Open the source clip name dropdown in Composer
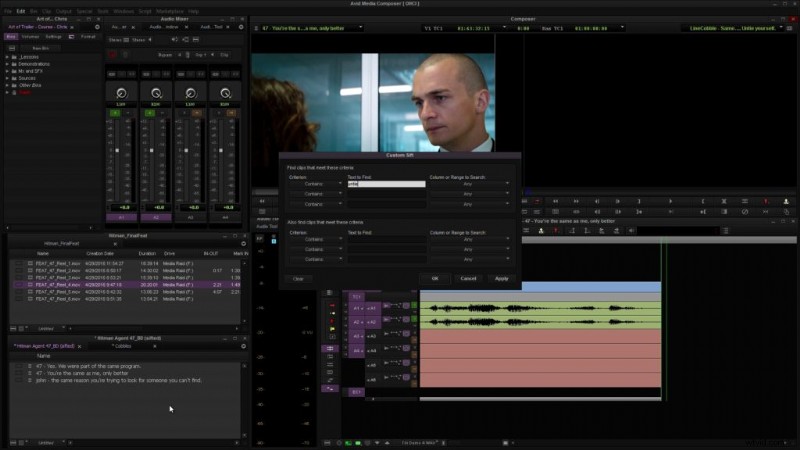 361,28
